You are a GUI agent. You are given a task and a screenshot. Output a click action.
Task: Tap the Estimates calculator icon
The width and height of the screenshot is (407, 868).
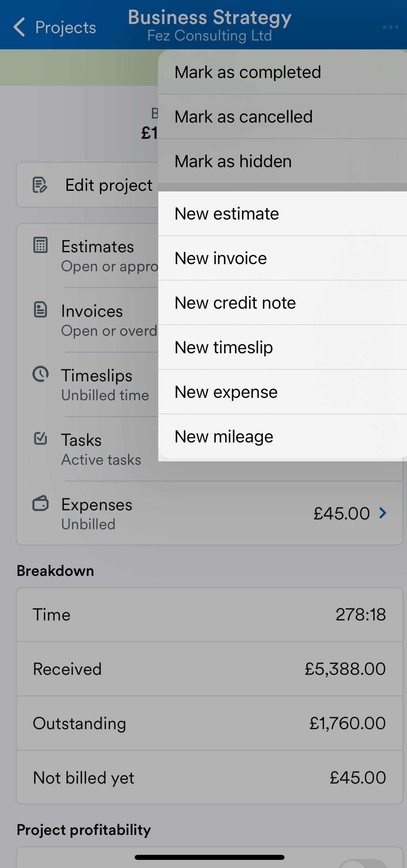tap(40, 245)
